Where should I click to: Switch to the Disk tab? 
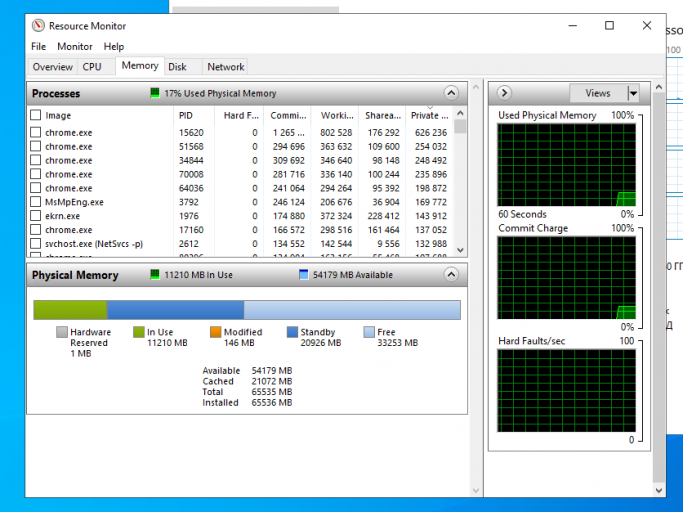coord(177,67)
